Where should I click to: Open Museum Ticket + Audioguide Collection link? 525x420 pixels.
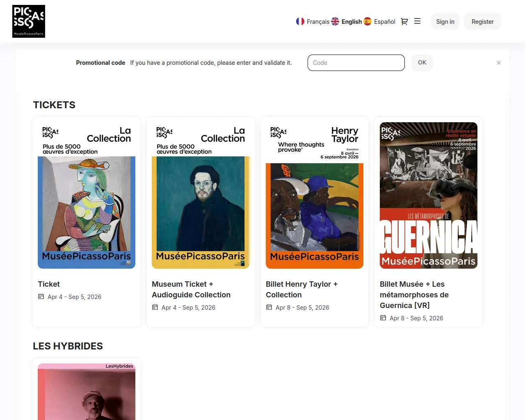[191, 290]
